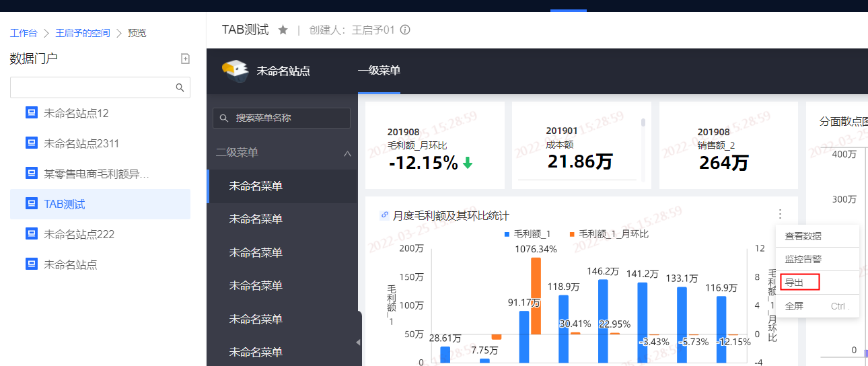
Task: Toggle the 毛利额_1 legend series
Action: point(528,234)
